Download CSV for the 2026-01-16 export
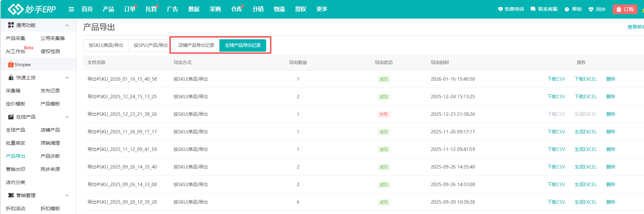Screen dimensions: 644x214 click(556, 79)
